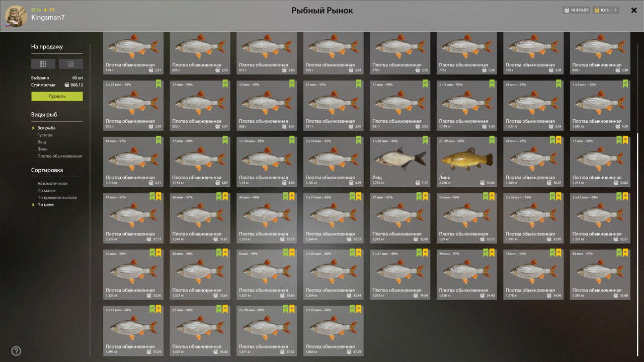Open help via the question mark icon

pyautogui.click(x=16, y=351)
